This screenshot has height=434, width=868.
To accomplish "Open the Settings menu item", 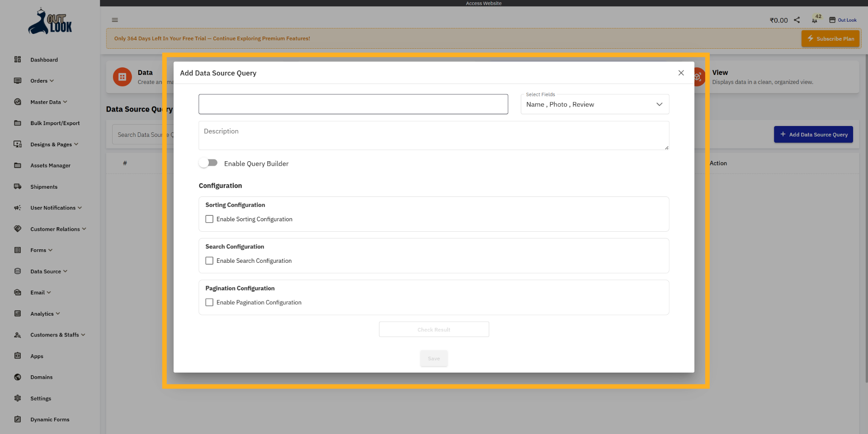I will pyautogui.click(x=41, y=398).
